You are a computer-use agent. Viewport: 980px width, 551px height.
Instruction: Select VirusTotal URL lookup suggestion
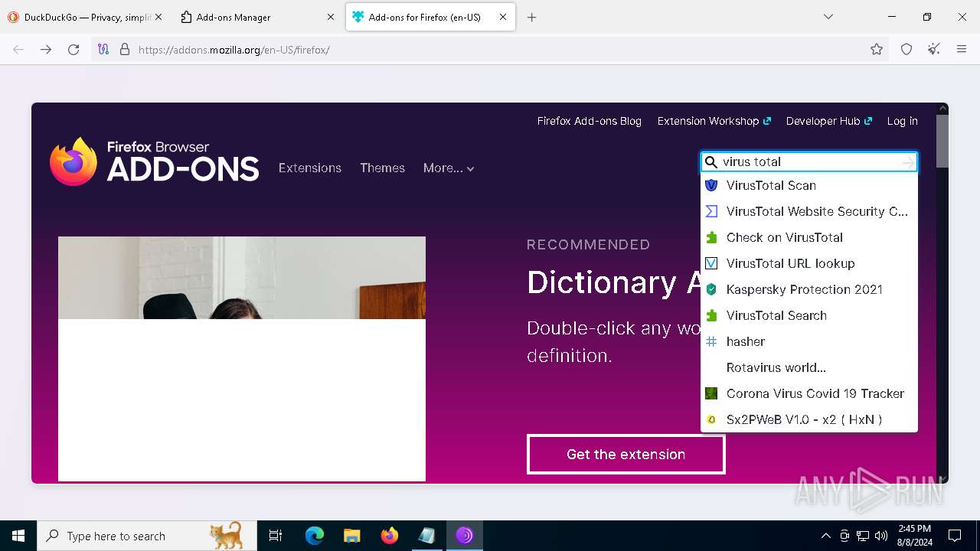pyautogui.click(x=809, y=263)
